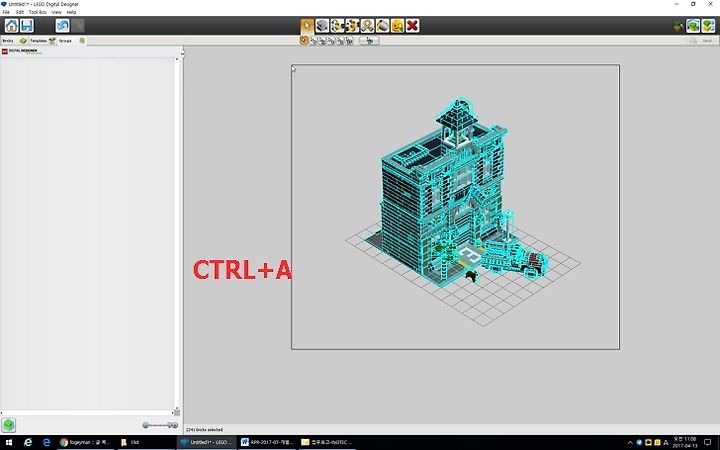Open the Tool Box menu
This screenshot has width=720, height=450.
coord(38,12)
